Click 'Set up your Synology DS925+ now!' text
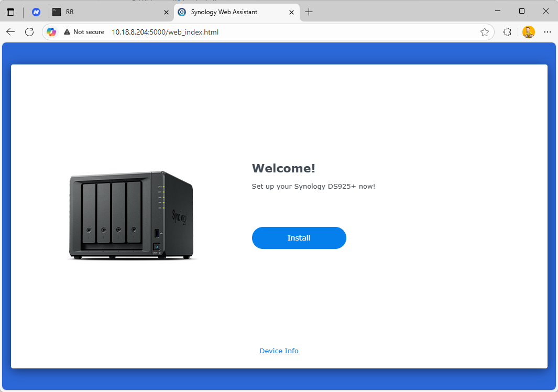Image resolution: width=558 pixels, height=392 pixels. [313, 186]
